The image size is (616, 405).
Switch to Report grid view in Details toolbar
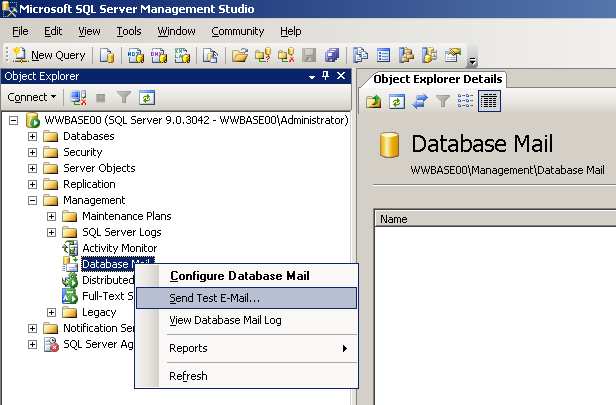[489, 101]
